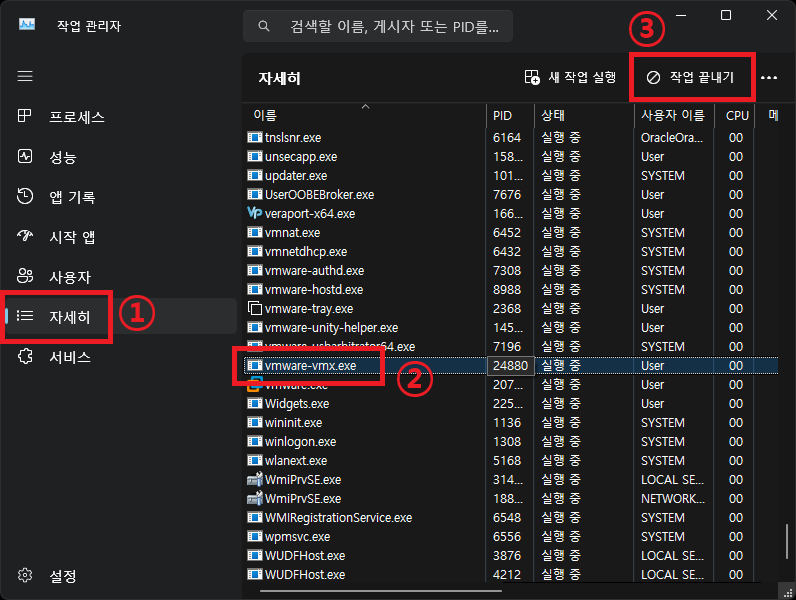
Task: Click the veraport-x64.exe VP icon
Action: pyautogui.click(x=254, y=213)
